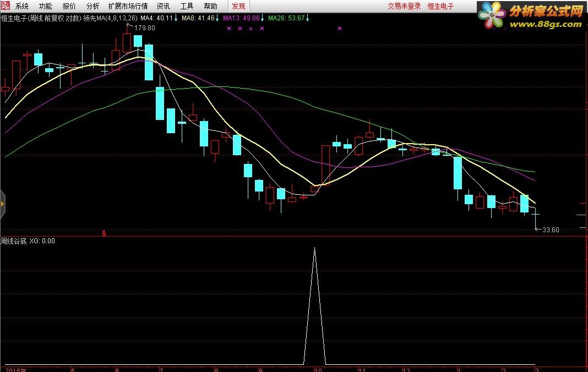Open the 工具 menu

(187, 6)
